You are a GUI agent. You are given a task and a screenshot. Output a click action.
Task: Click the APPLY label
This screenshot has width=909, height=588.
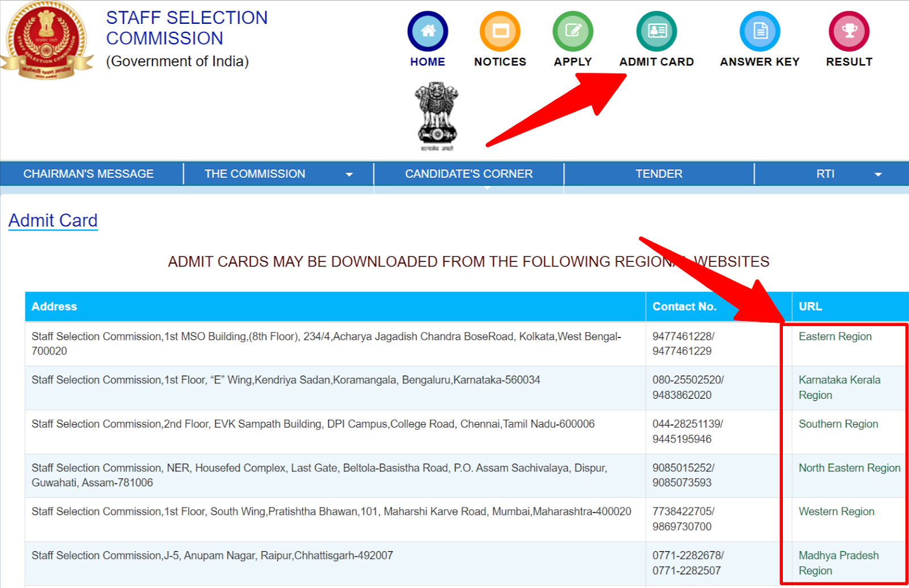[573, 62]
